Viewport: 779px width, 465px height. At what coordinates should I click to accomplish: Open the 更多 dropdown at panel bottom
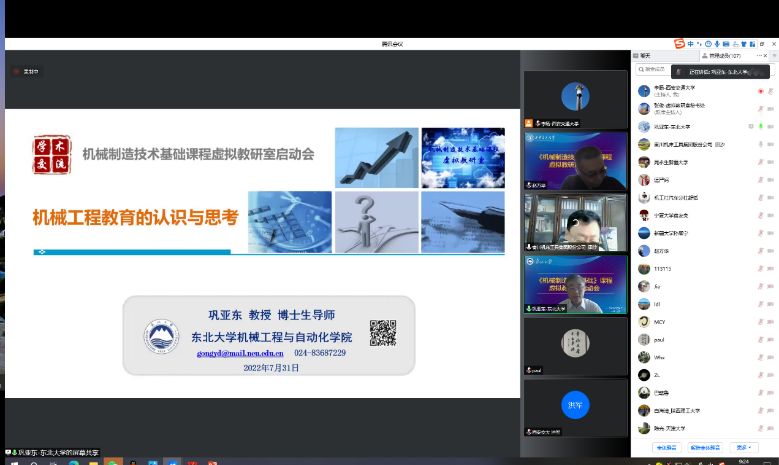[x=743, y=447]
